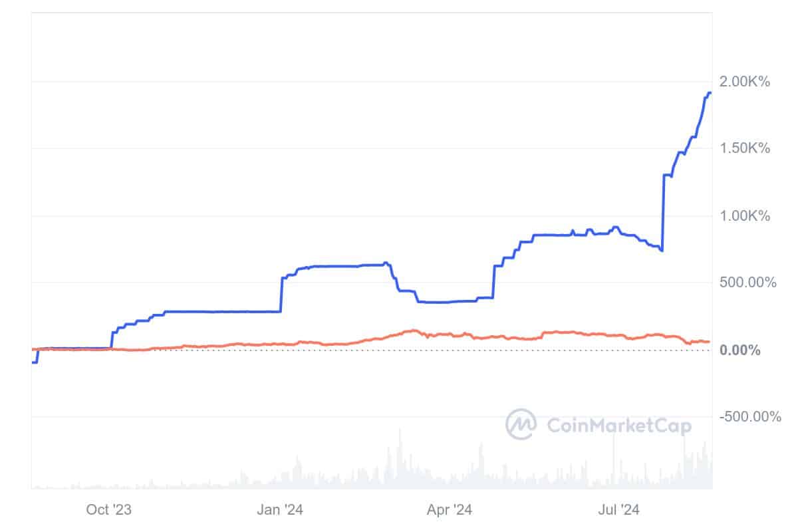The image size is (798, 532).
Task: Click the Apr '24 date label
Action: [x=450, y=510]
